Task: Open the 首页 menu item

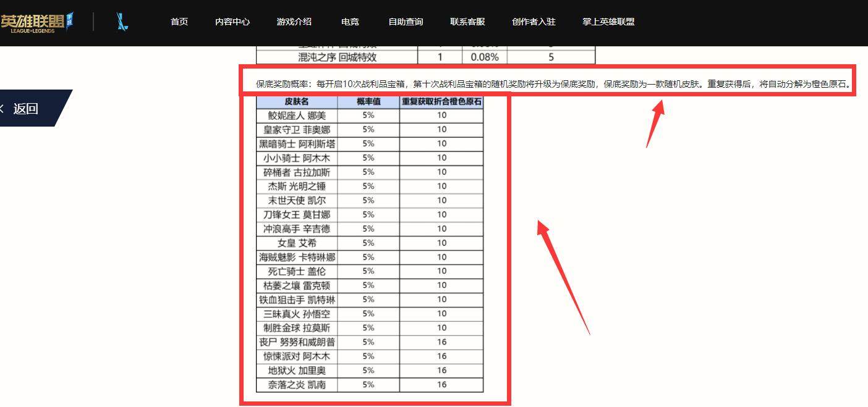Action: pyautogui.click(x=179, y=22)
